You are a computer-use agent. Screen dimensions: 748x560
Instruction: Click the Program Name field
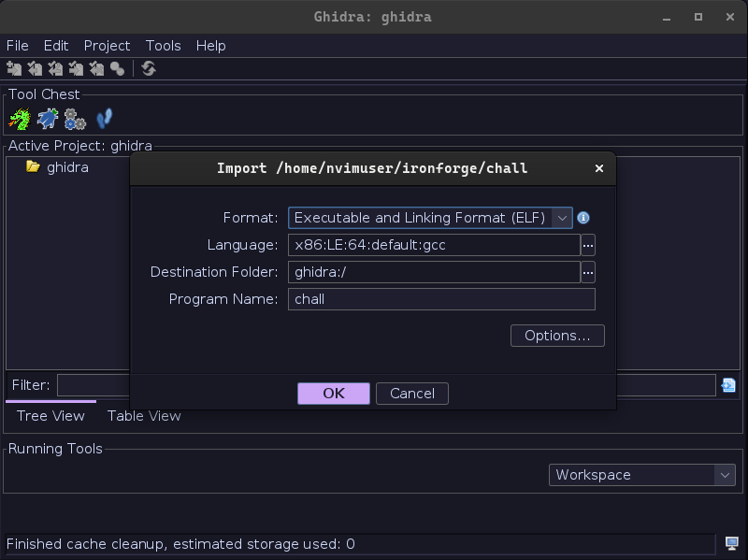441,299
